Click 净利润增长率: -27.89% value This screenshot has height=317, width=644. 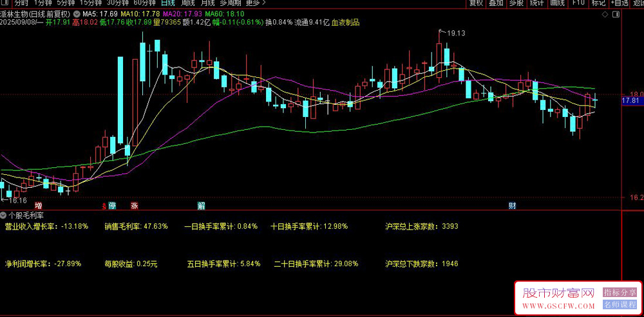pyautogui.click(x=43, y=264)
